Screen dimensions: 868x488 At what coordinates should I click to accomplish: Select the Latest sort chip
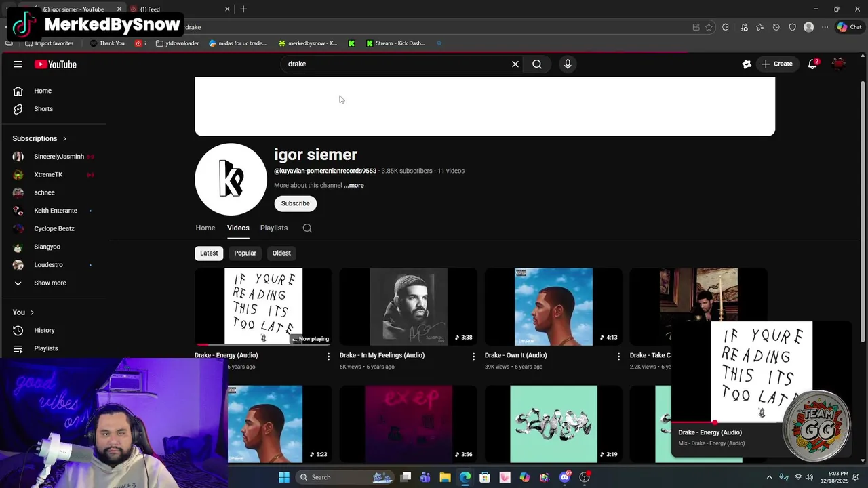pos(209,253)
